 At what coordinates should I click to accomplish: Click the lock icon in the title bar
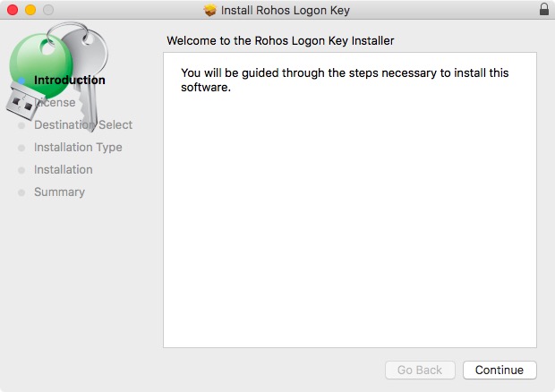pyautogui.click(x=544, y=10)
